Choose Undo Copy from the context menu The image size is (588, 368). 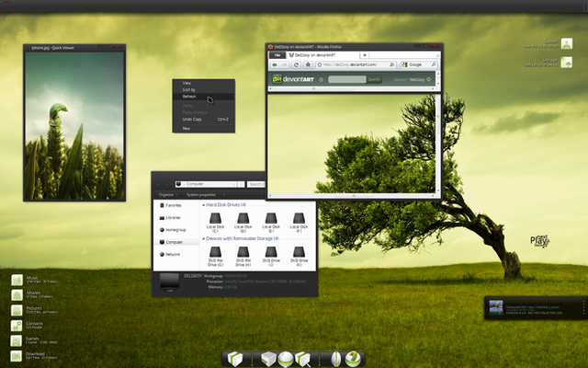[x=193, y=119]
